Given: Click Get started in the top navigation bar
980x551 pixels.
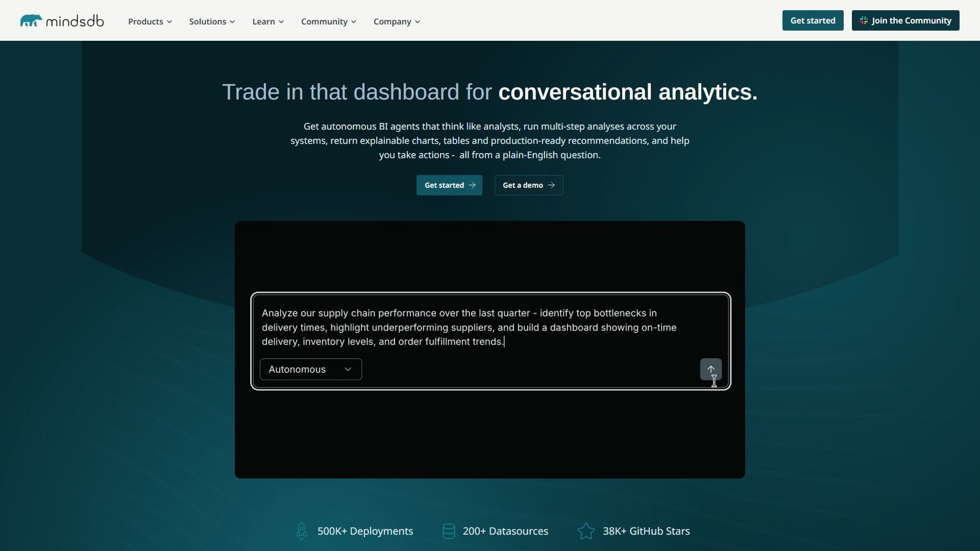Looking at the screenshot, I should point(813,20).
